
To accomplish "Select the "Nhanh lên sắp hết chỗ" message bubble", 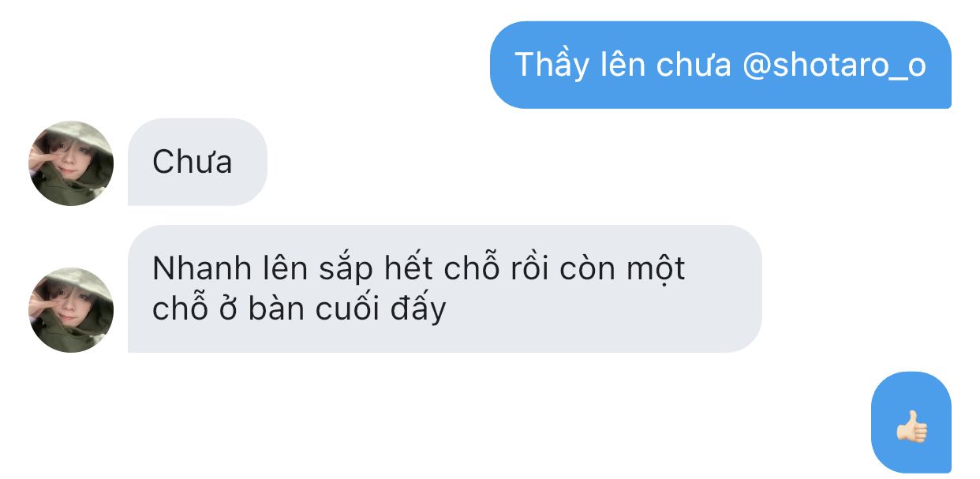I will [x=444, y=288].
